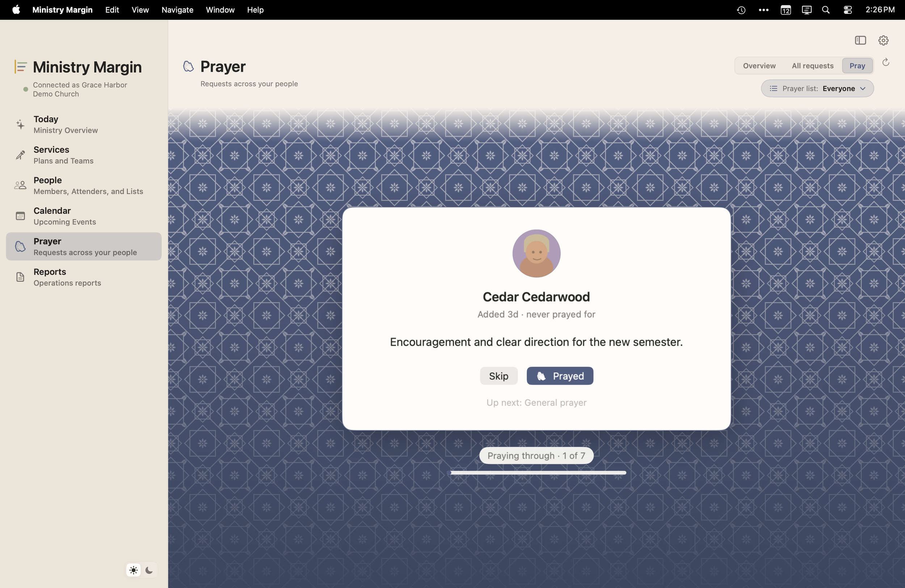Click the Calendar sidebar icon
The width and height of the screenshot is (905, 588).
pos(20,216)
